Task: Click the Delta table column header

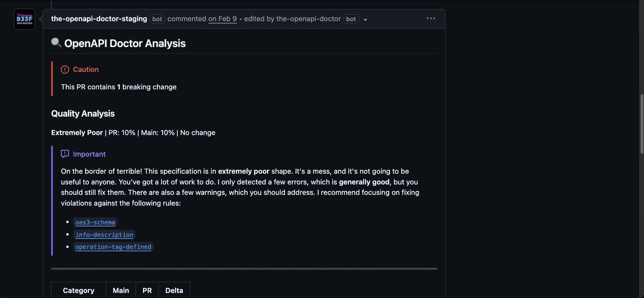Action: click(174, 290)
